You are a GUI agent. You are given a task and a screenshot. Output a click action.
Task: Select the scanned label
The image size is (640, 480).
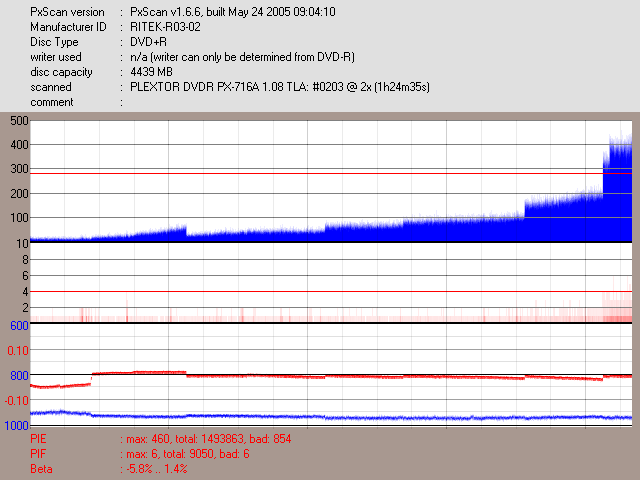tap(51, 87)
